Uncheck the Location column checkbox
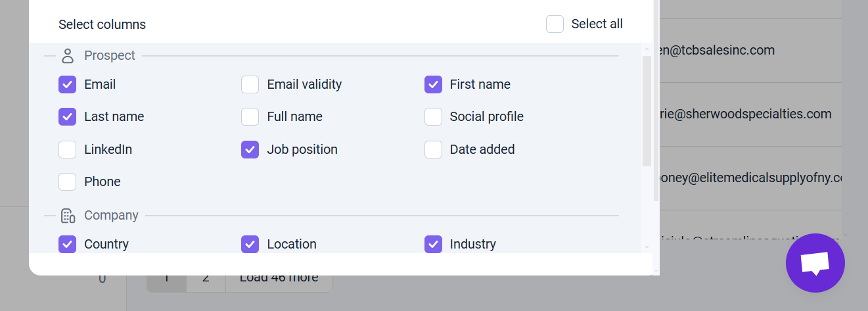Screen dimensions: 868x311 (x=250, y=244)
